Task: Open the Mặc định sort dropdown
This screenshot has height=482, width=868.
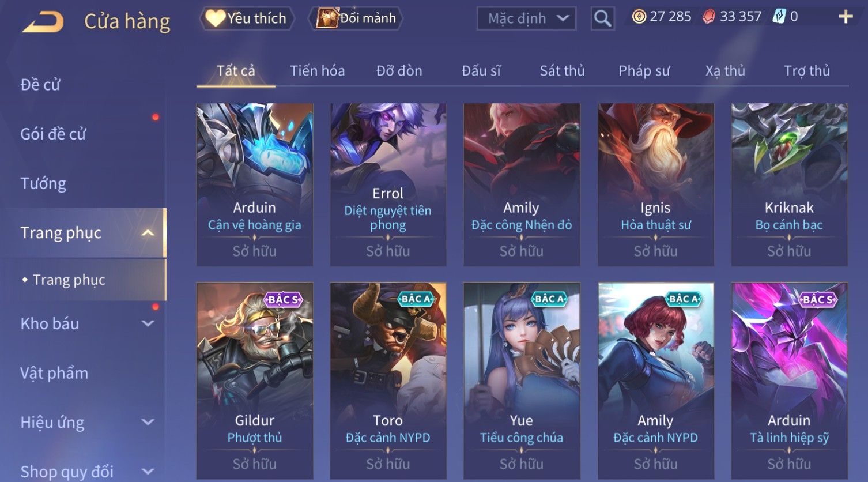Action: pyautogui.click(x=526, y=19)
